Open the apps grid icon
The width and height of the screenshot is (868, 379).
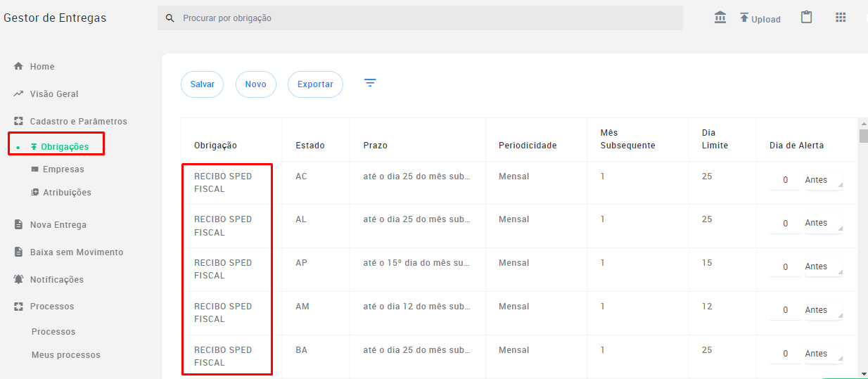pyautogui.click(x=841, y=18)
